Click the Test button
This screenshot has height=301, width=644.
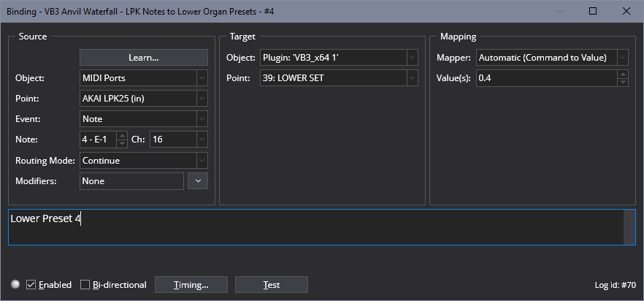click(272, 284)
